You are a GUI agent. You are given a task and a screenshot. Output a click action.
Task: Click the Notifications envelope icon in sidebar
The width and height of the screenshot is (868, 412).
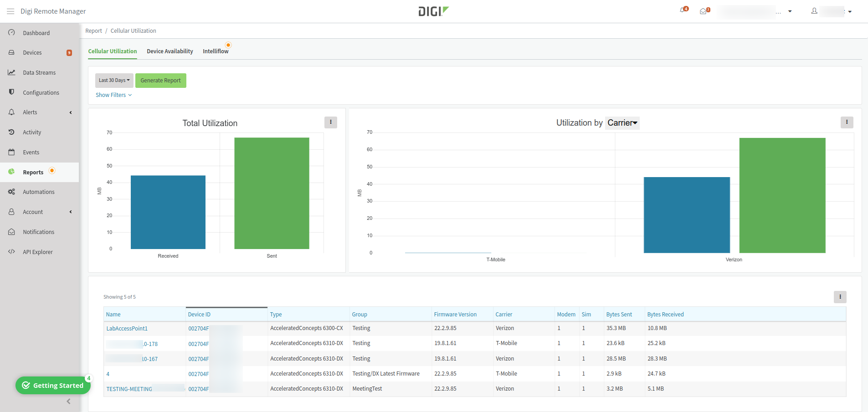(11, 232)
